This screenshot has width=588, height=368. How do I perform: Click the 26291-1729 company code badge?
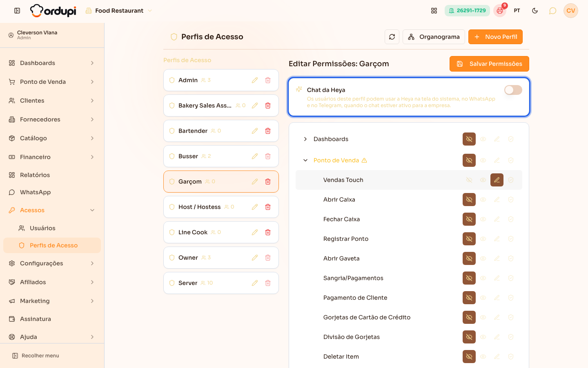[467, 11]
